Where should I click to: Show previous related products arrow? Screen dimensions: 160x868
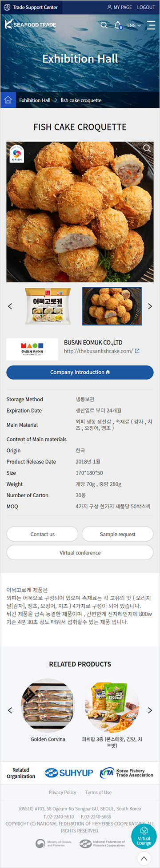tap(10, 710)
